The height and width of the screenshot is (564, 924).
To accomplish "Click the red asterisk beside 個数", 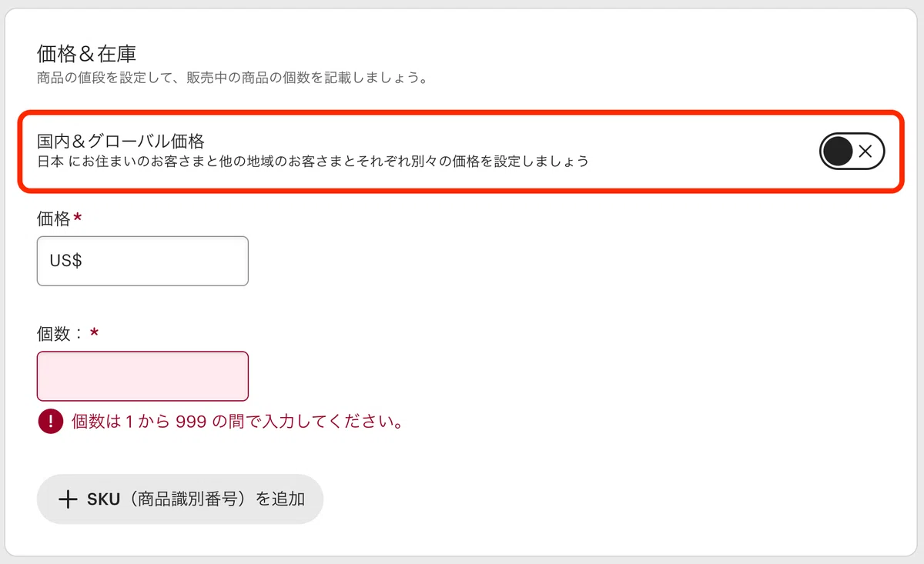I will [x=95, y=333].
